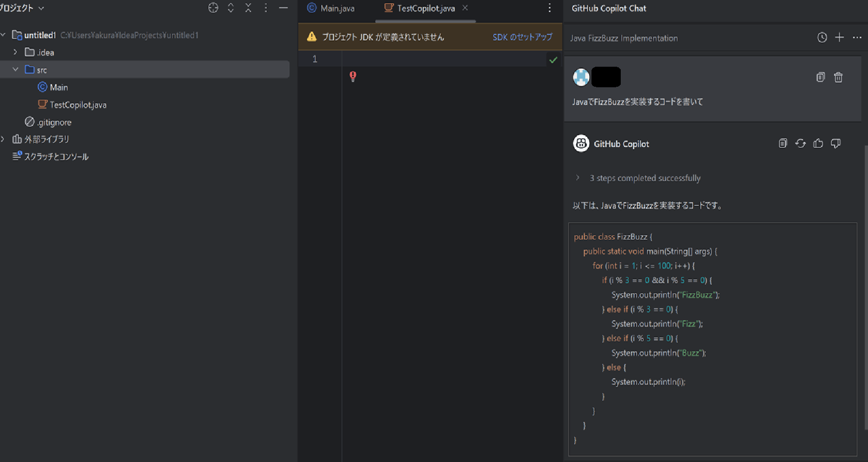The image size is (868, 462).
Task: Collapse the untitled1 project root
Action: coord(3,35)
